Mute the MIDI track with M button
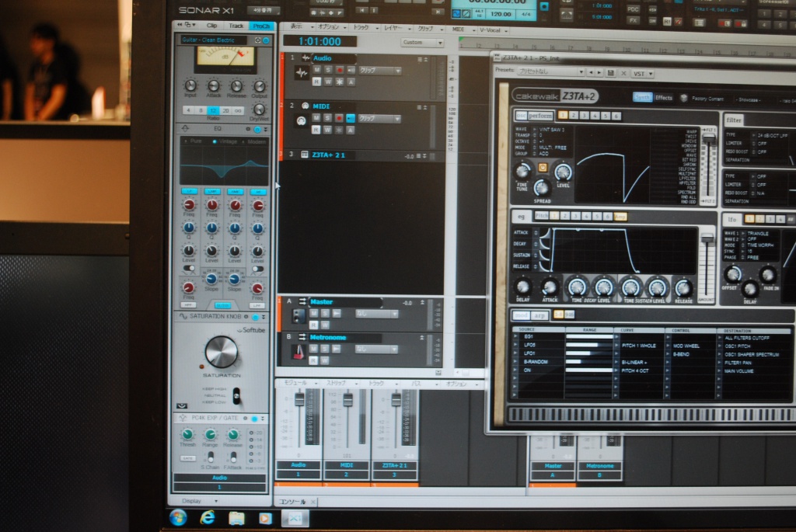This screenshot has width=796, height=532. 316,118
